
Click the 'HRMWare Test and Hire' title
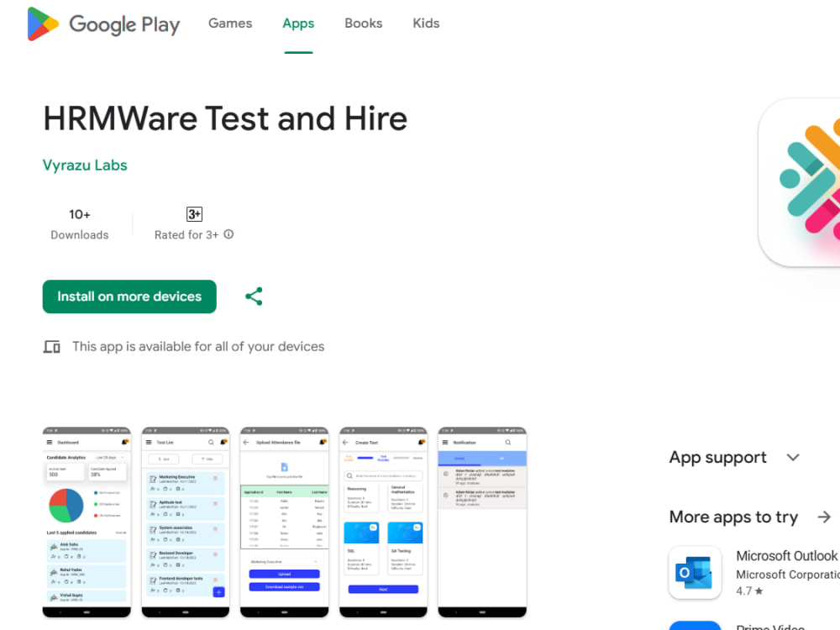coord(225,118)
